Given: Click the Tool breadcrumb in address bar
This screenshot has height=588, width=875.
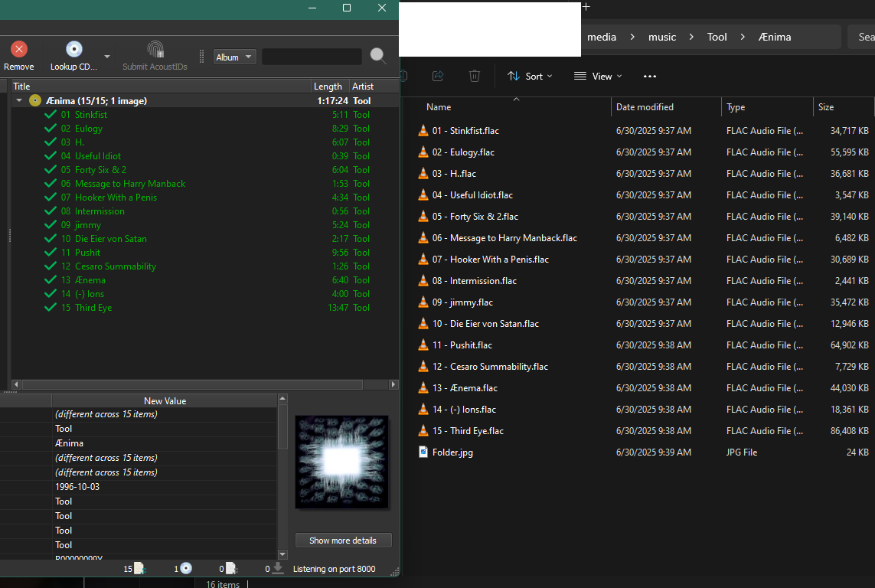Looking at the screenshot, I should 717,37.
